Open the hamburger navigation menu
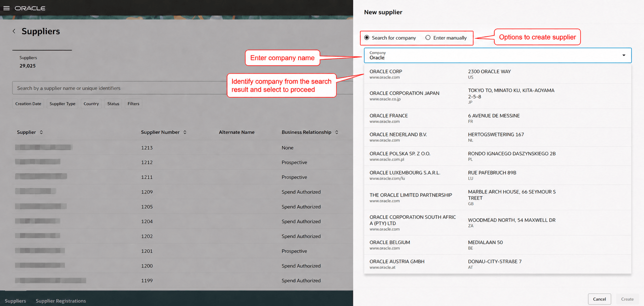 (6, 8)
